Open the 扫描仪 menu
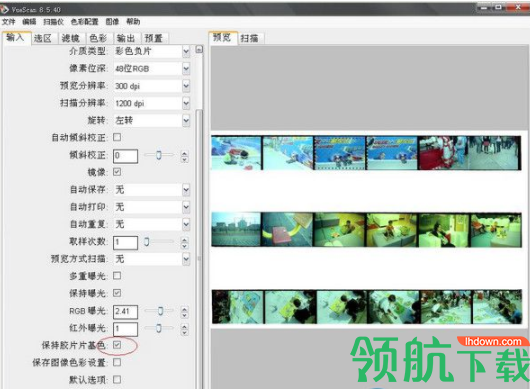This screenshot has height=389, width=530. (x=53, y=22)
